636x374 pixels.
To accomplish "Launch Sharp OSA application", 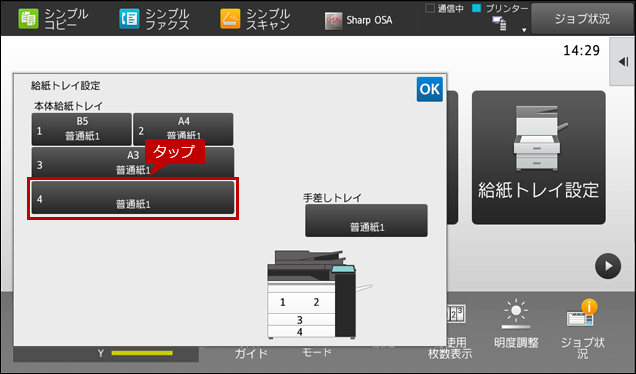I will (x=359, y=20).
